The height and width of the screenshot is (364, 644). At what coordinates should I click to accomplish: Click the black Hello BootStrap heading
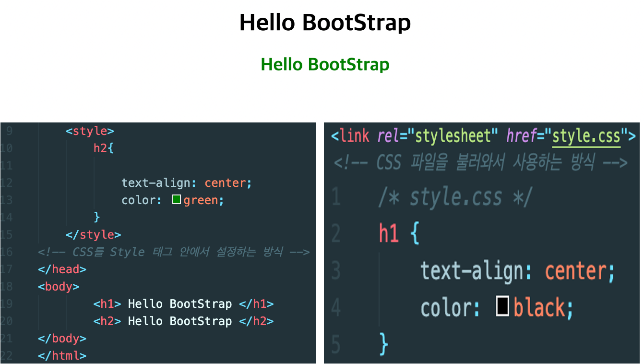click(x=325, y=22)
